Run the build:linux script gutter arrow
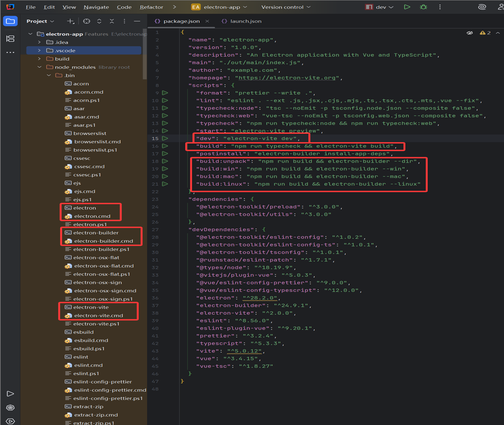This screenshot has width=504, height=425. pyautogui.click(x=165, y=184)
